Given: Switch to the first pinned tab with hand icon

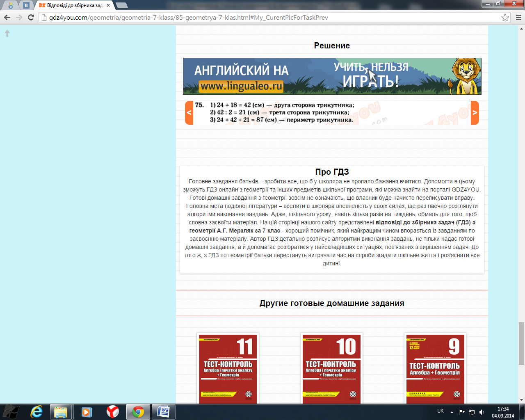Looking at the screenshot, I should 11,5.
